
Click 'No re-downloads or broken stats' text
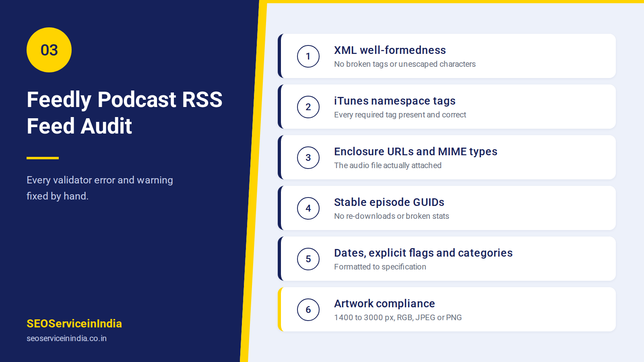(392, 216)
